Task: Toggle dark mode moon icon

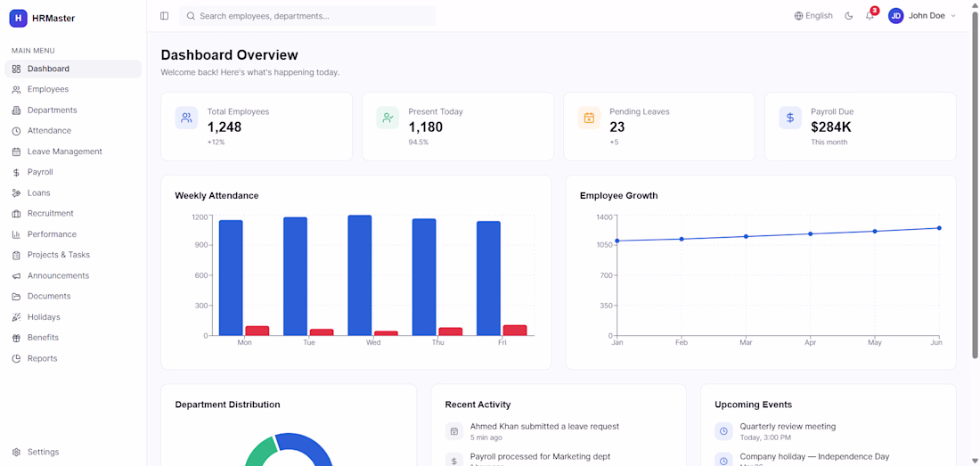Action: [x=849, y=16]
